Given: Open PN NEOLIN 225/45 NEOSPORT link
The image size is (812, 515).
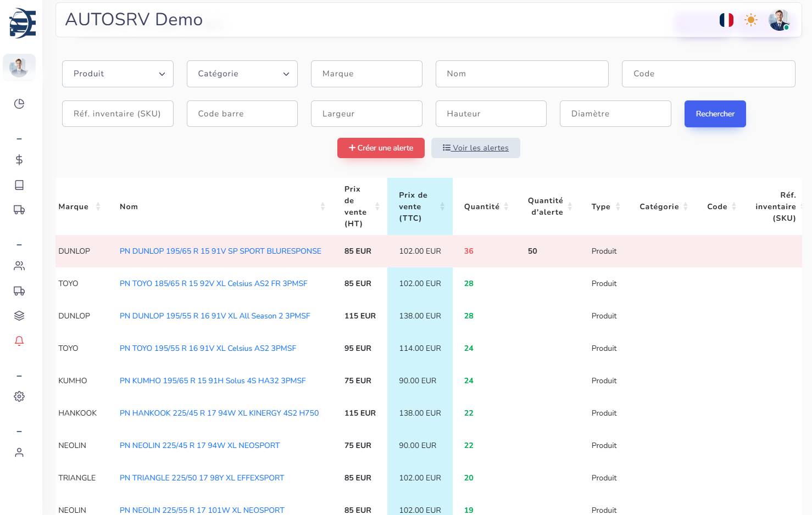Looking at the screenshot, I should pyautogui.click(x=200, y=445).
